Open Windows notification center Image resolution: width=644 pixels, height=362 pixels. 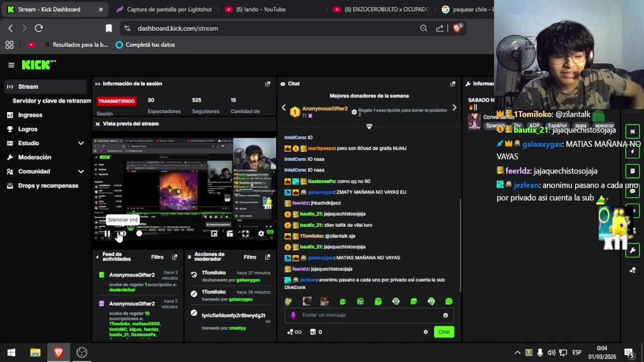(x=628, y=352)
